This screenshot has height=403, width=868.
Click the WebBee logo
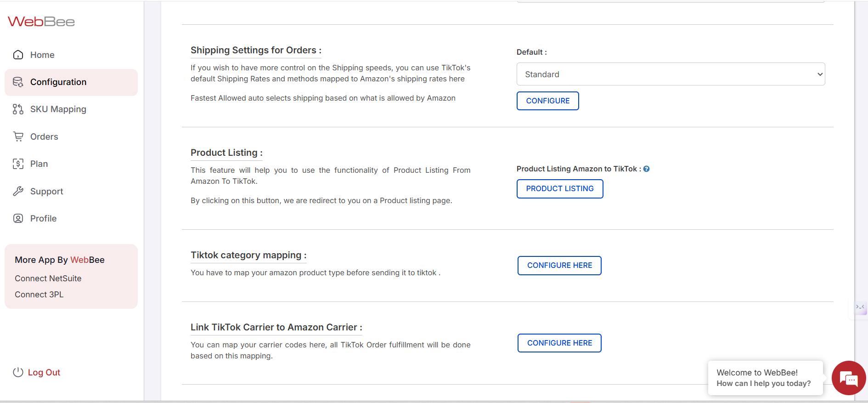click(41, 22)
